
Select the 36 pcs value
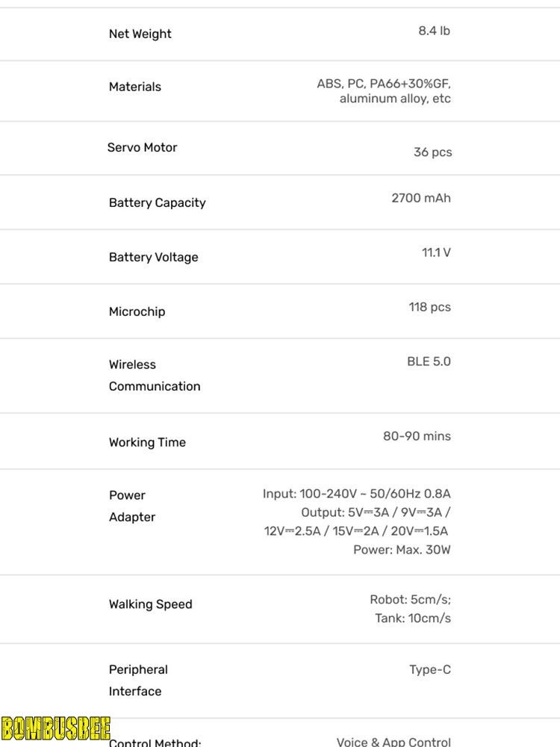coord(432,152)
